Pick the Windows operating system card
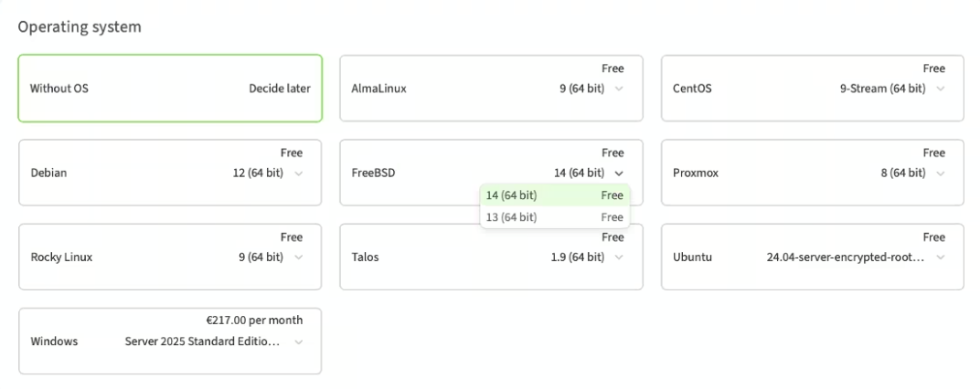 (73, 342)
